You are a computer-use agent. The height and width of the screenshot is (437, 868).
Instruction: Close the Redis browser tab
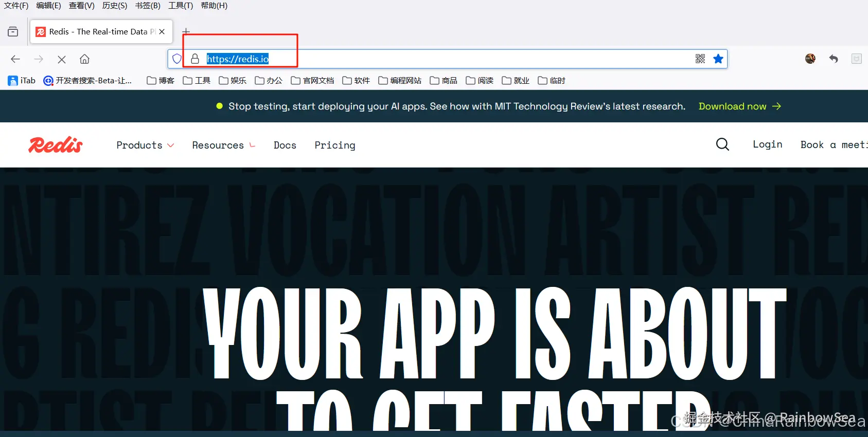click(162, 32)
